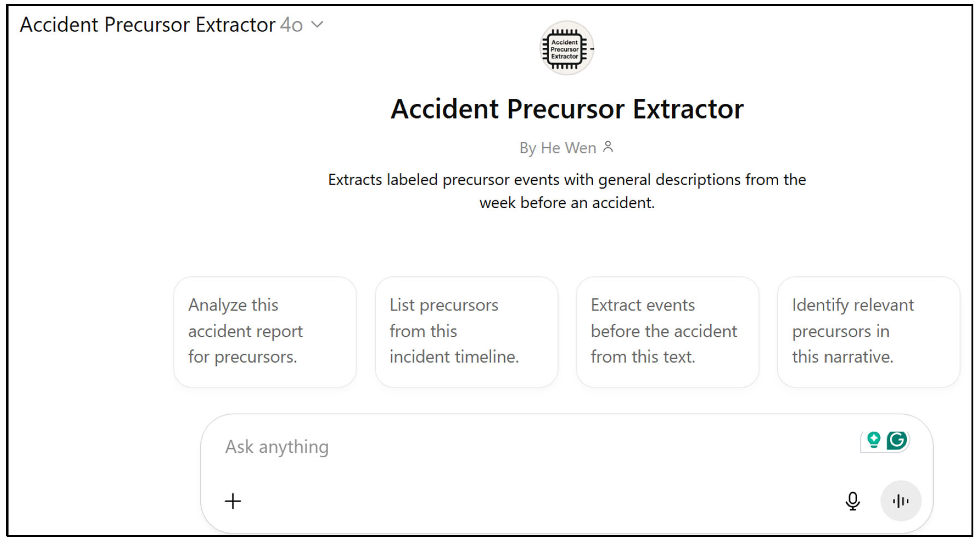This screenshot has height=544, width=980.
Task: Click the "Extracts labeled precursor events" description text
Action: point(567,180)
